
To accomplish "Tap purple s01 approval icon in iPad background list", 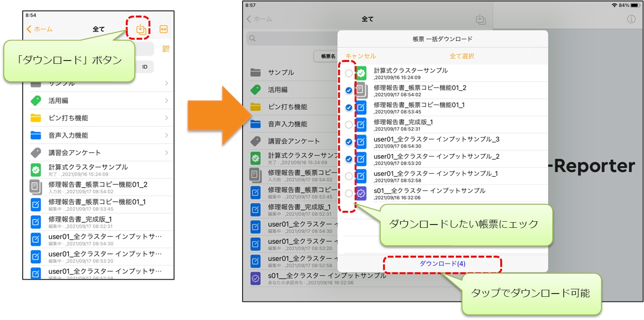I will (255, 278).
